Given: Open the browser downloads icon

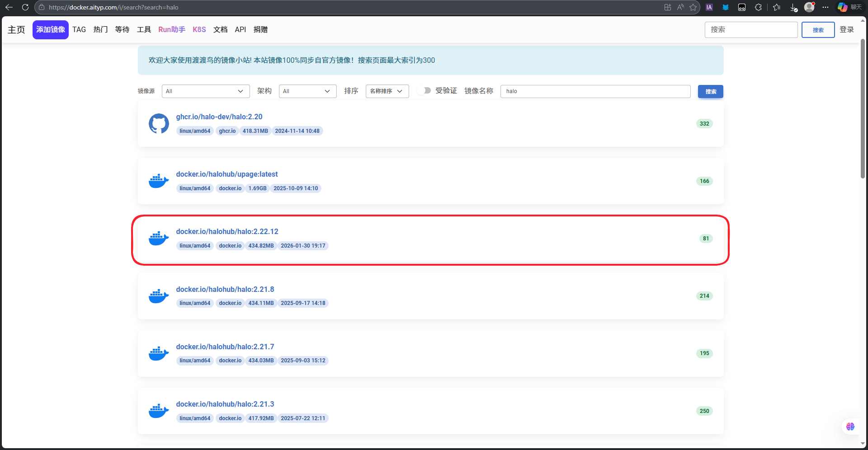Looking at the screenshot, I should [x=793, y=7].
